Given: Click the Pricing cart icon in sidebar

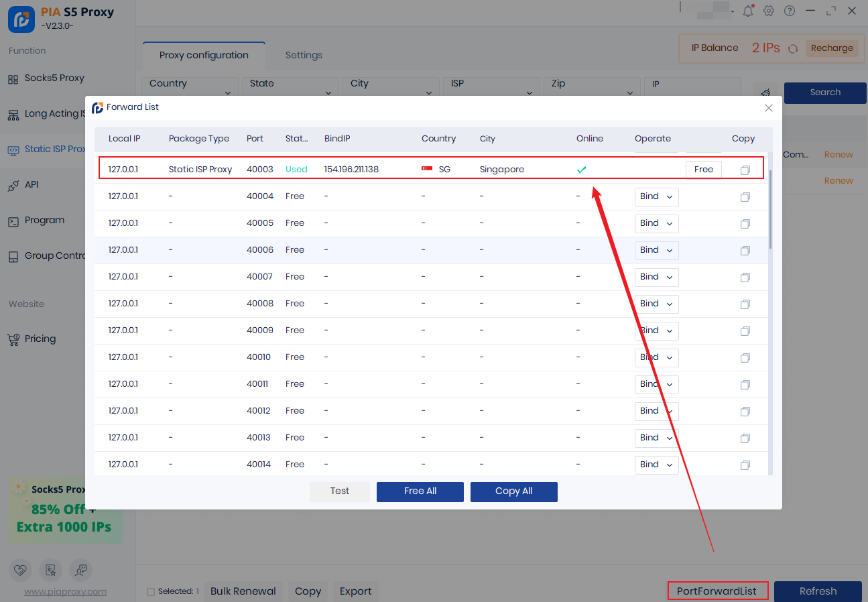Looking at the screenshot, I should coord(13,339).
